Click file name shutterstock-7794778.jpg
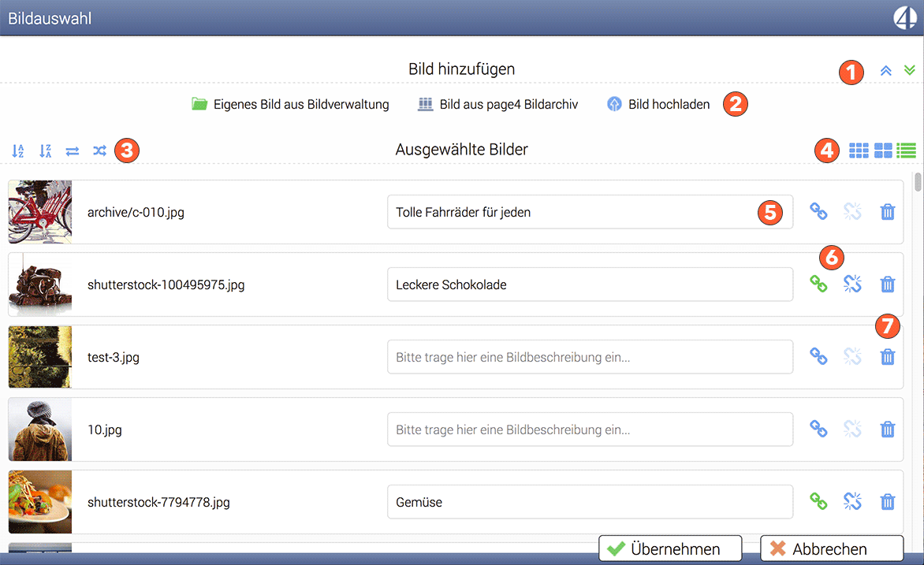The image size is (924, 565). (x=158, y=502)
